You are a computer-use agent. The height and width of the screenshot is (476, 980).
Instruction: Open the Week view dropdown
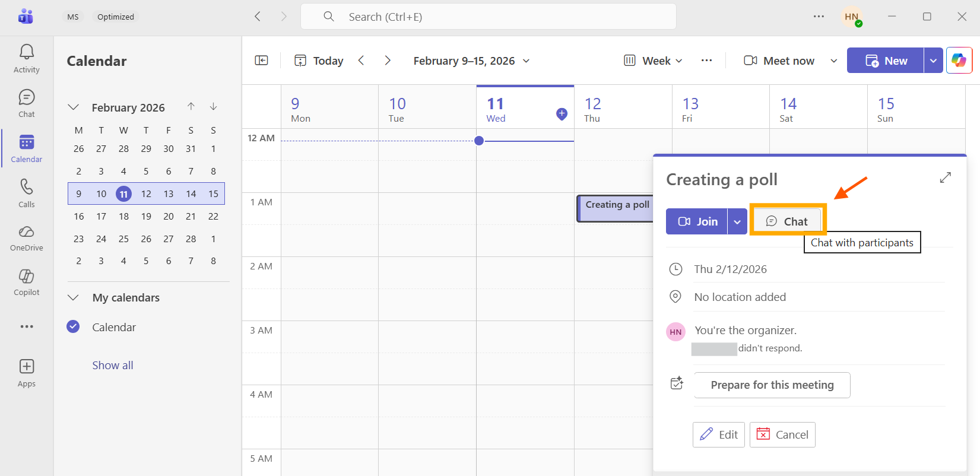point(653,61)
